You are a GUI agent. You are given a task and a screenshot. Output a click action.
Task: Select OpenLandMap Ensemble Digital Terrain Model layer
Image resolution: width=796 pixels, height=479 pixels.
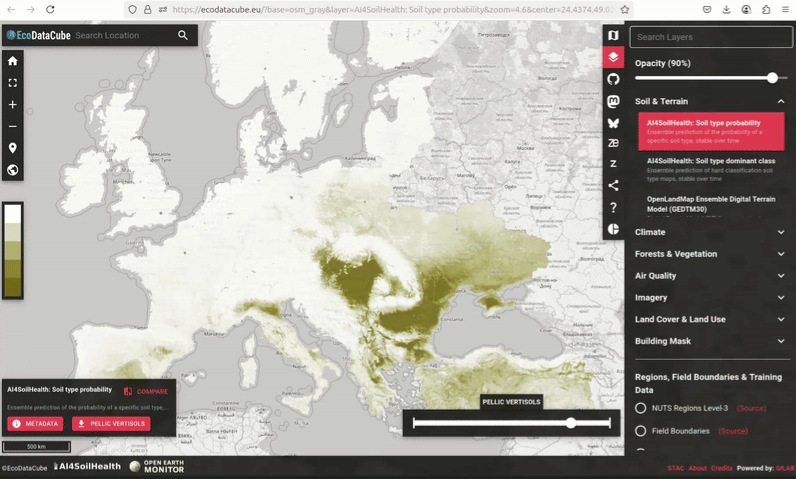[x=711, y=204]
